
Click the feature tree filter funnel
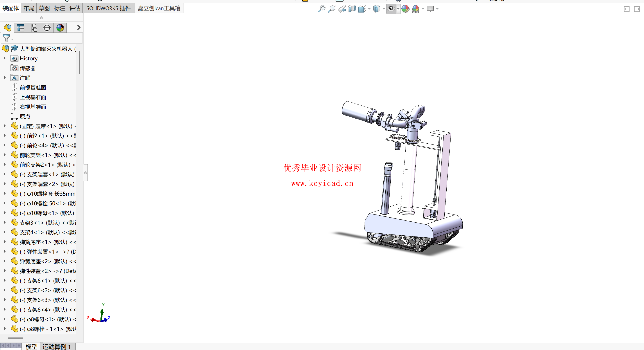pos(6,38)
